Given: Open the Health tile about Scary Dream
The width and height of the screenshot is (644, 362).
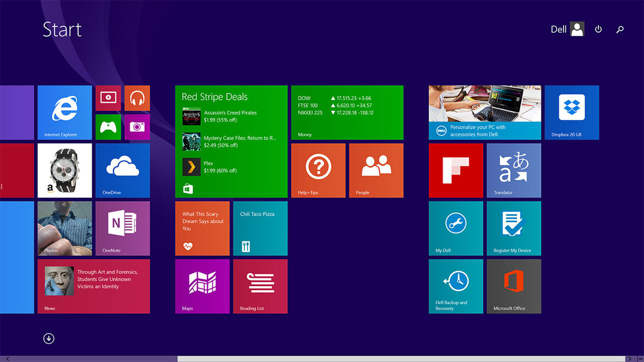Looking at the screenshot, I should 202,228.
